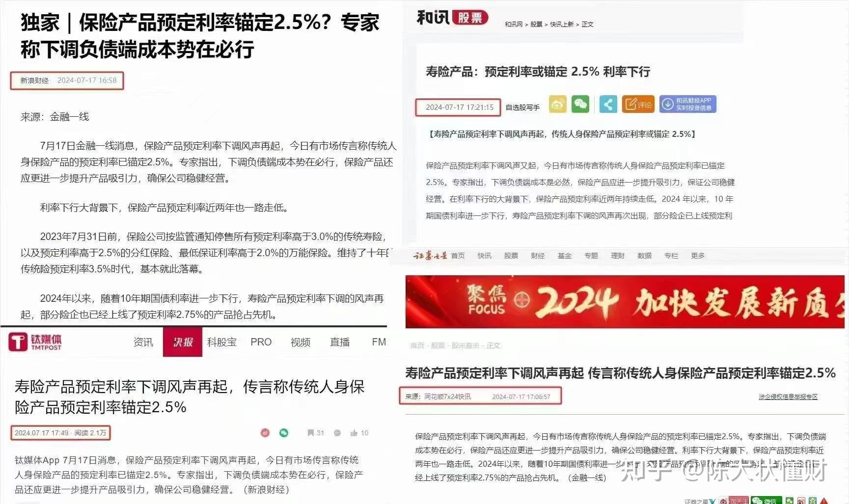Share the TMTPost article to Weibo
This screenshot has width=849, height=504.
click(x=265, y=433)
